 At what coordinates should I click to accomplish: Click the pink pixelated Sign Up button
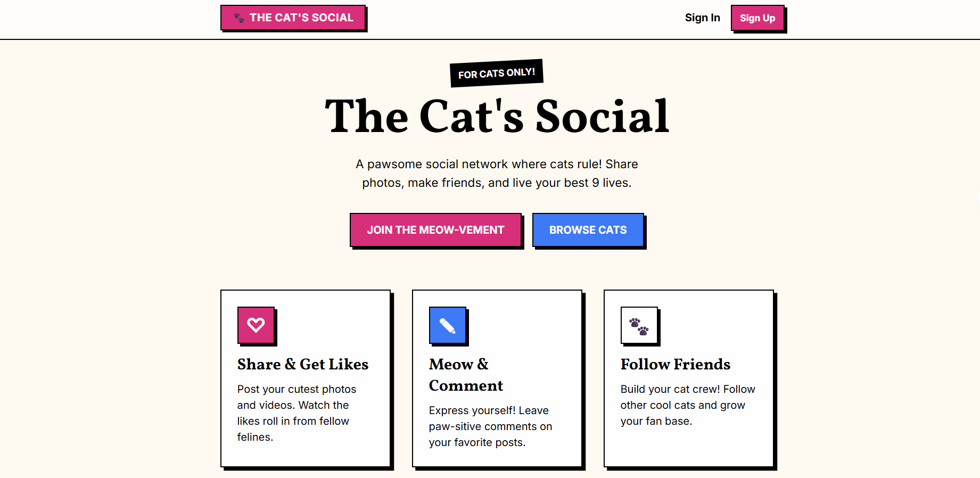coord(757,18)
